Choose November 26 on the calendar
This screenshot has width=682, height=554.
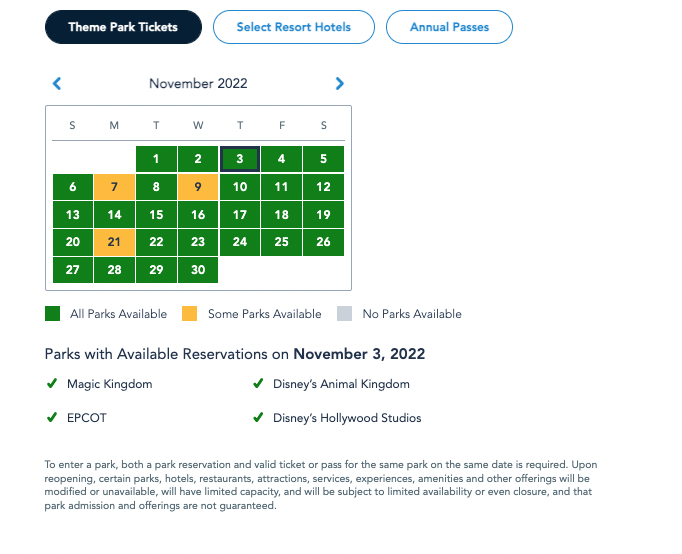[323, 242]
